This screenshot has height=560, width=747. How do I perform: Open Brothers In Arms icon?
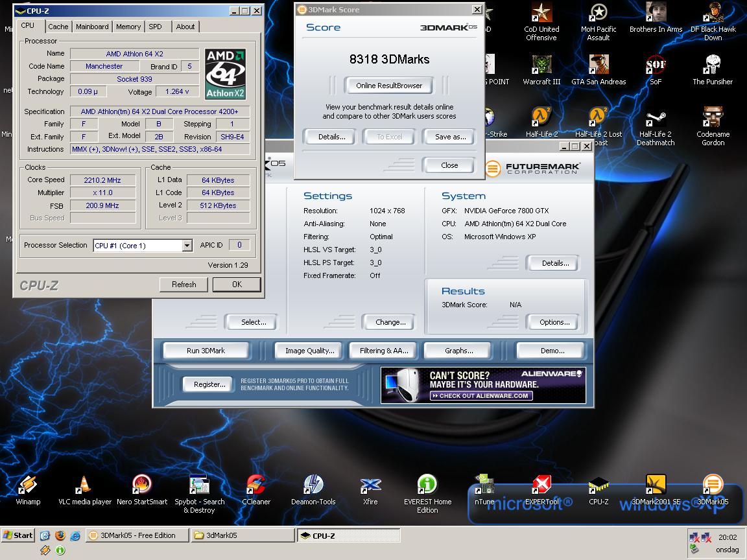pos(656,17)
